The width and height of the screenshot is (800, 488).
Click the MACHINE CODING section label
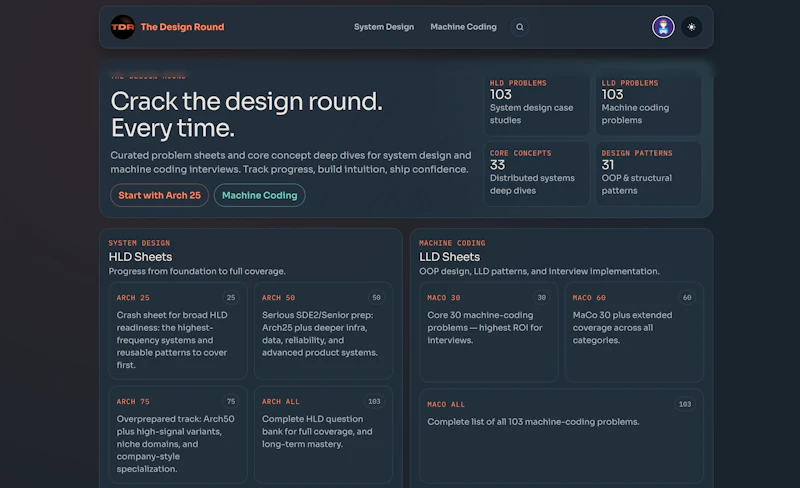coord(452,243)
